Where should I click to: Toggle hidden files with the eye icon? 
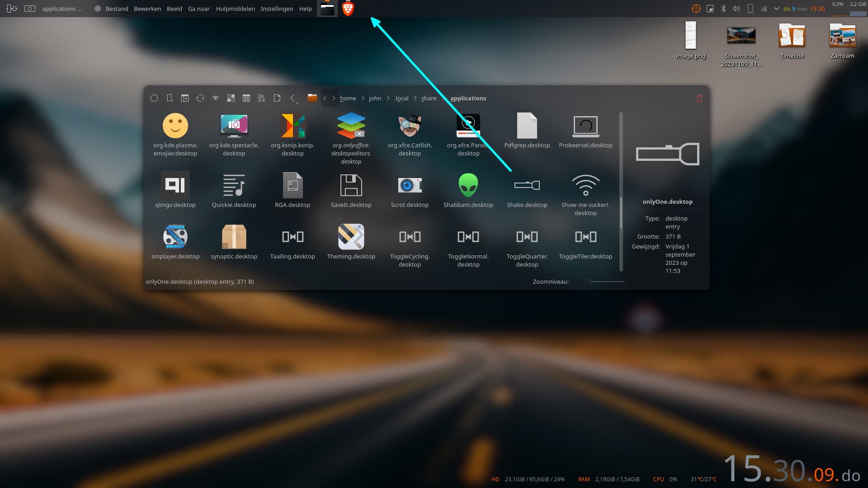[x=216, y=98]
